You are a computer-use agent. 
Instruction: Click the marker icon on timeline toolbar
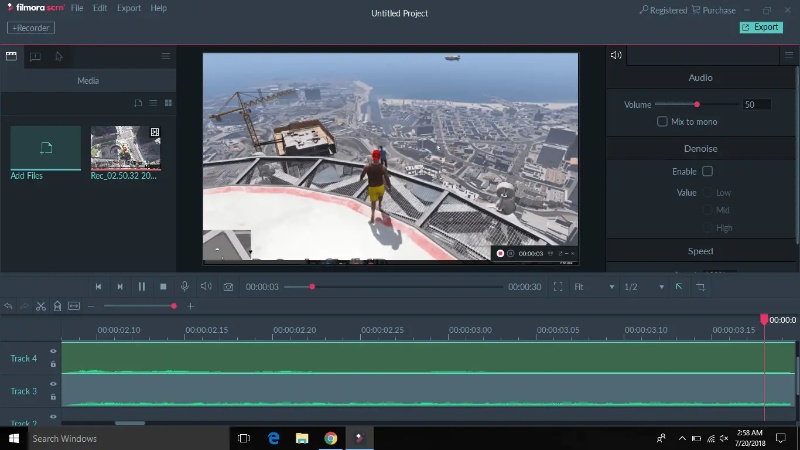(57, 306)
